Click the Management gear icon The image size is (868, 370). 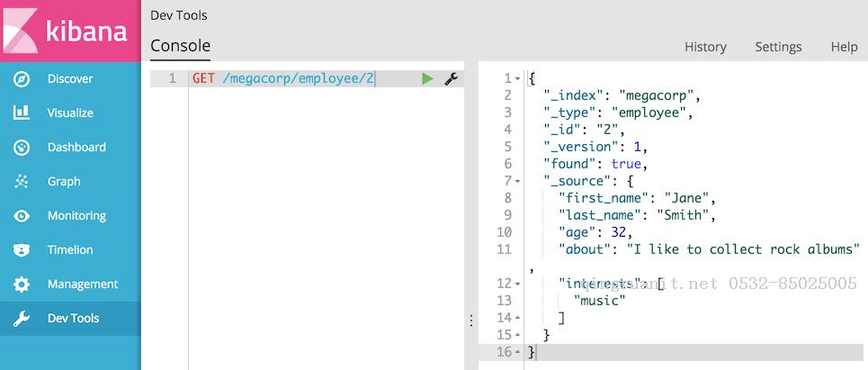tap(22, 284)
